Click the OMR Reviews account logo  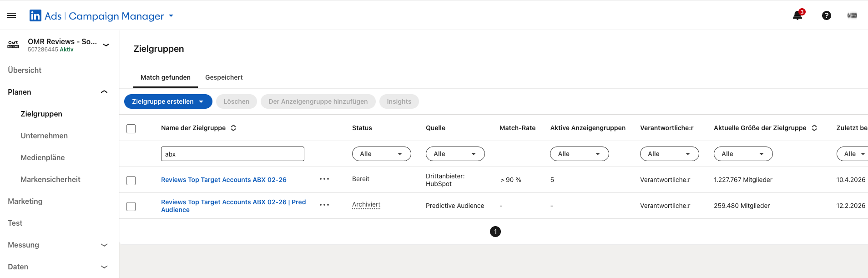pyautogui.click(x=13, y=45)
